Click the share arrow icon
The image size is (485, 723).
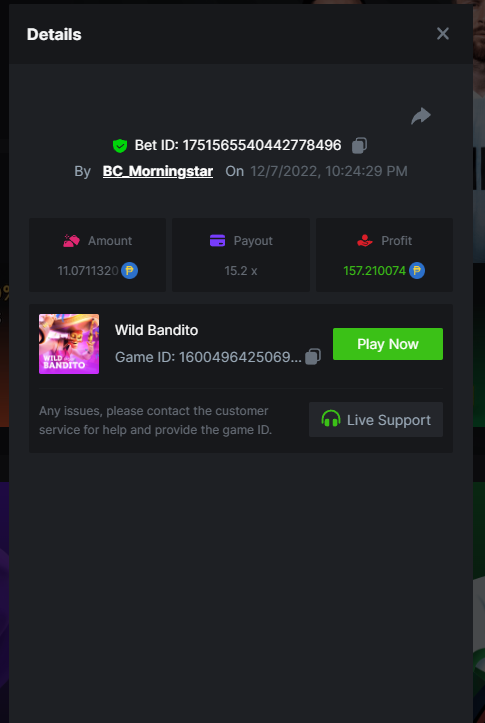pos(421,116)
